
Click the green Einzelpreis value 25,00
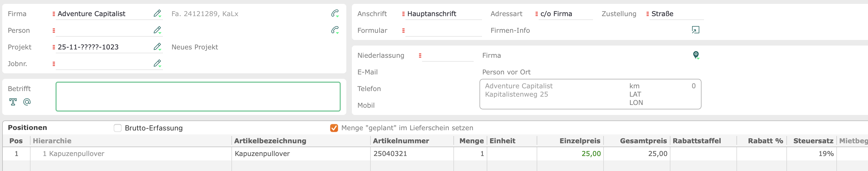[591, 154]
